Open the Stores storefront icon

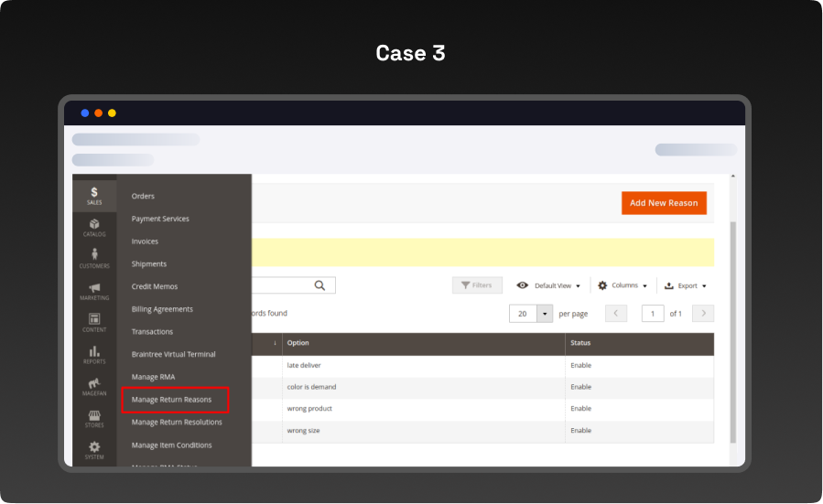click(94, 417)
